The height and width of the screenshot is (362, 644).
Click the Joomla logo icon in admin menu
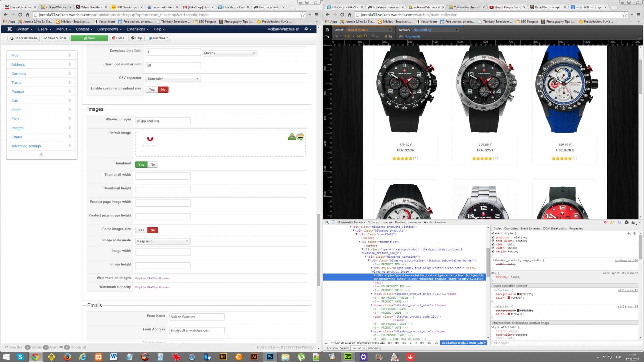tap(10, 29)
